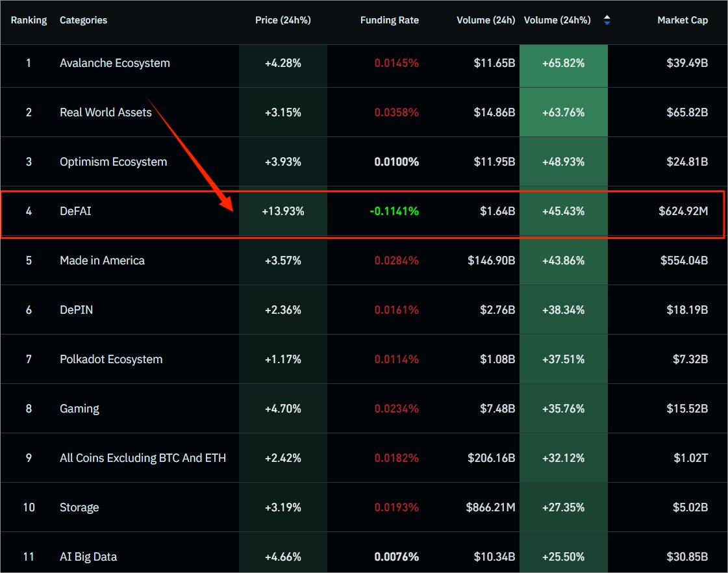The image size is (728, 573).
Task: Click the Categories column header
Action: pos(84,20)
